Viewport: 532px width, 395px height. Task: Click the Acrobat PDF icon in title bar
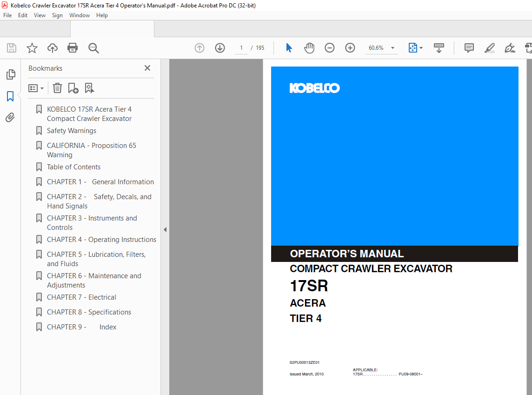coord(5,5)
